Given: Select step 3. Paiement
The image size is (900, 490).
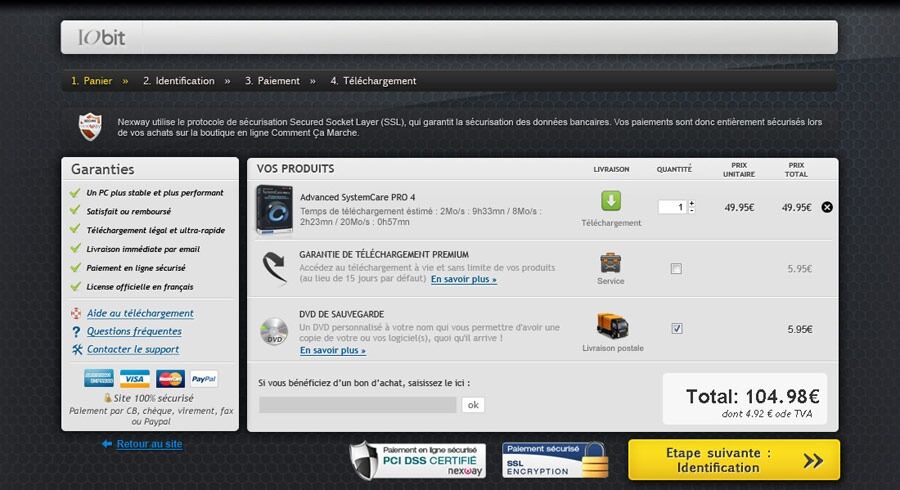Looking at the screenshot, I should [272, 81].
